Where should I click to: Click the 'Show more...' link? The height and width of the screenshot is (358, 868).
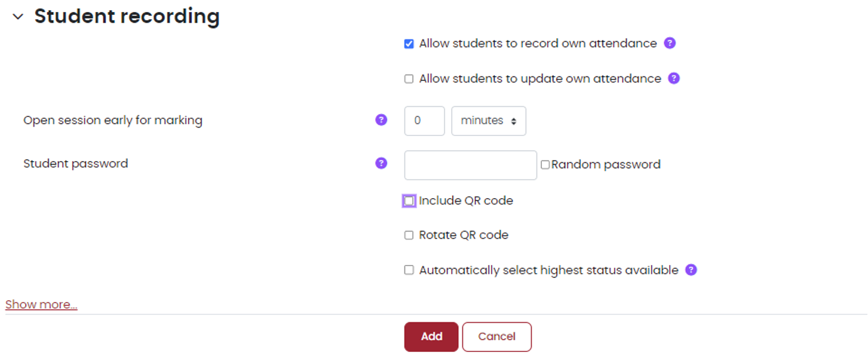point(41,304)
